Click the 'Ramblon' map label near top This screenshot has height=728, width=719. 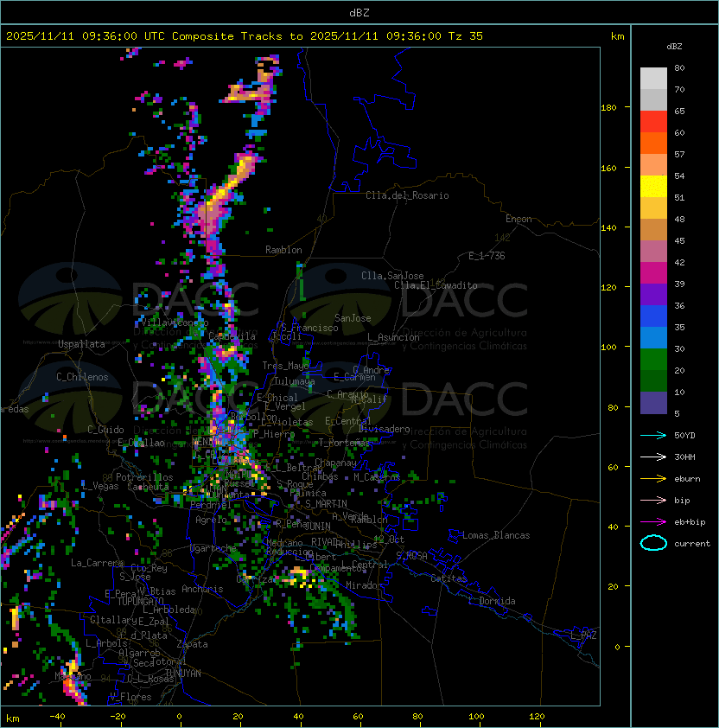pos(283,250)
